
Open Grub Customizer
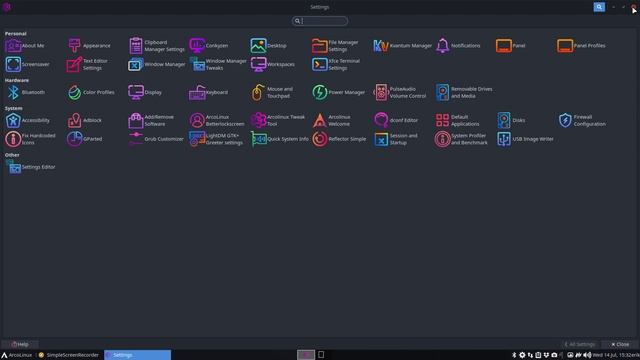(156, 139)
